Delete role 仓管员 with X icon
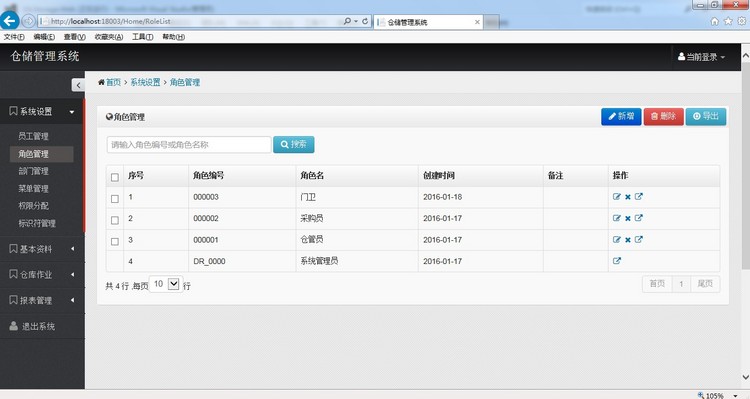 (x=628, y=240)
